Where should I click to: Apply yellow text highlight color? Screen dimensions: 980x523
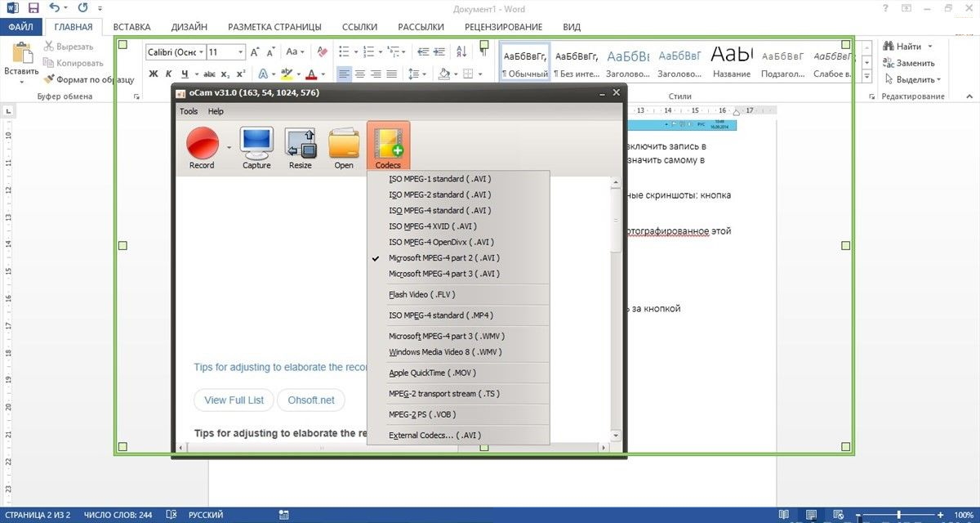tap(287, 74)
